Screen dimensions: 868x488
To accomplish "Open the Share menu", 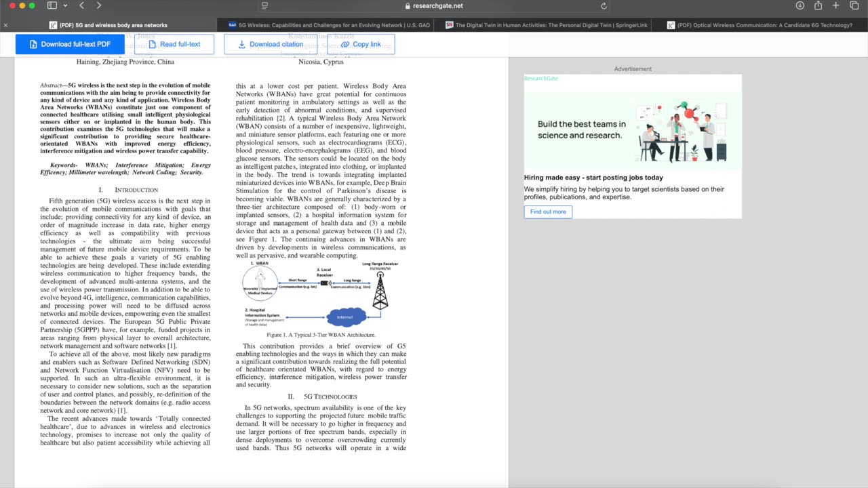I will pos(818,5).
